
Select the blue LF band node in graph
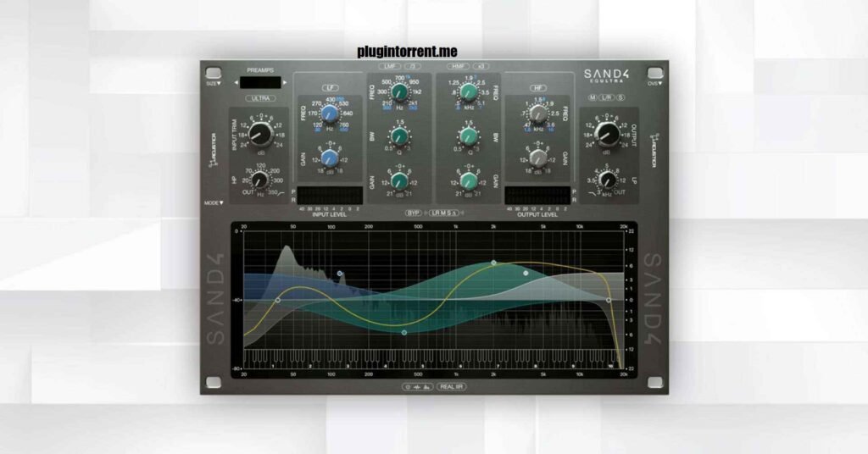click(x=340, y=274)
